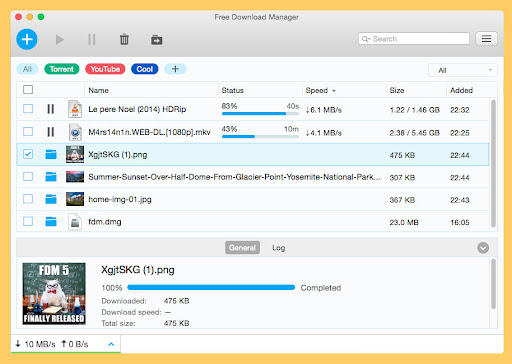Click upload speed arrow in status bar

(64, 343)
